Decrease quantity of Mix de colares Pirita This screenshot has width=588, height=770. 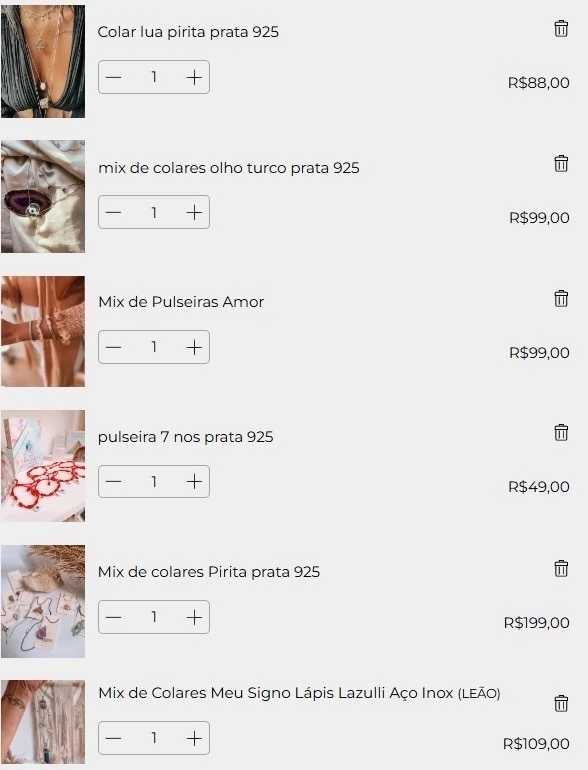pos(113,617)
